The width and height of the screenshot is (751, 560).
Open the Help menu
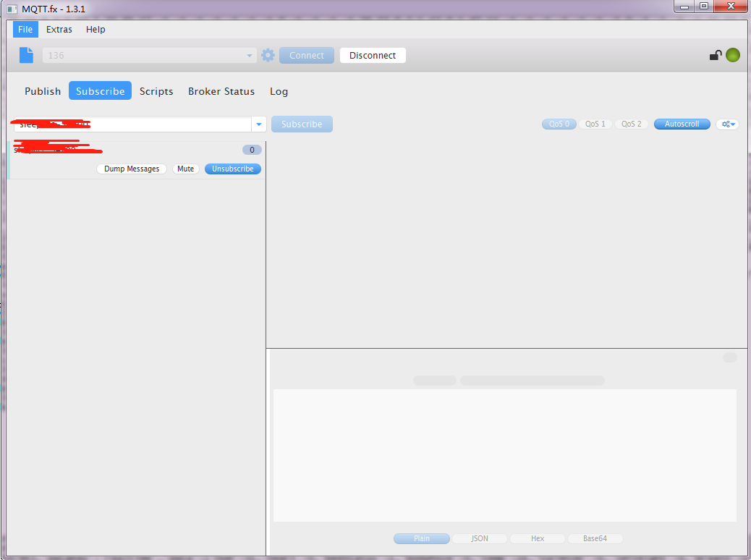pos(96,29)
